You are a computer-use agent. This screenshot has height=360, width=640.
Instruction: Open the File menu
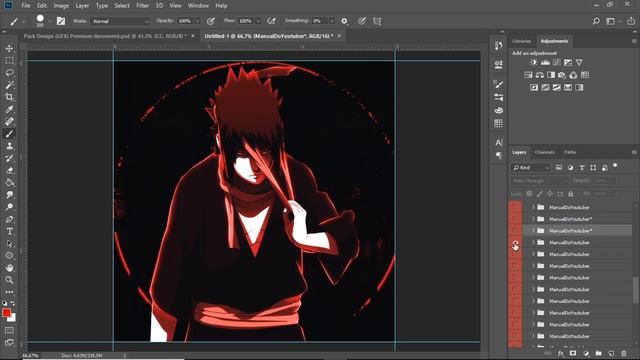click(x=26, y=6)
